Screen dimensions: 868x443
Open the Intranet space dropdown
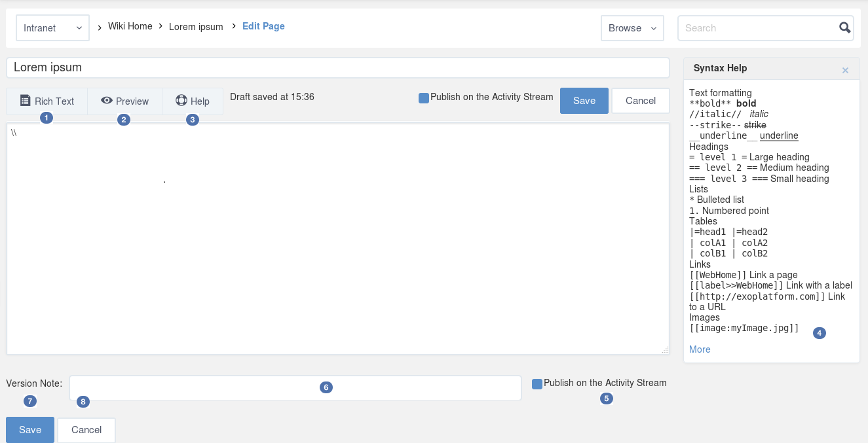click(x=52, y=28)
